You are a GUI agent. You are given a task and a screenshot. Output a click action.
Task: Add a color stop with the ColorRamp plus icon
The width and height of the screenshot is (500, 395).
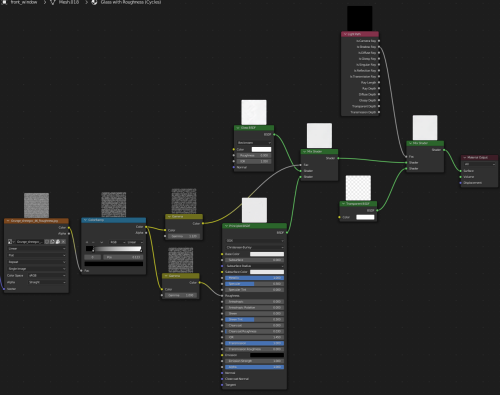point(87,242)
